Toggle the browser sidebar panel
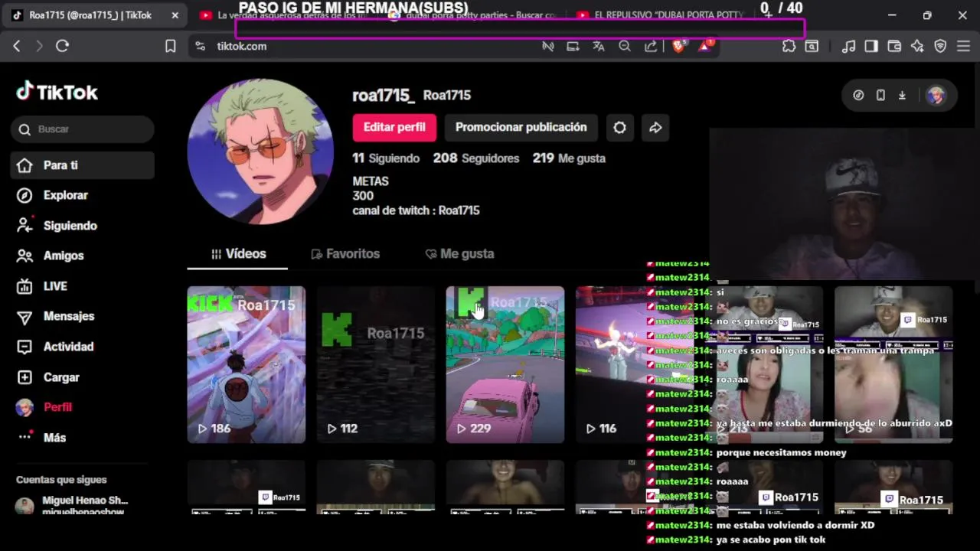The image size is (980, 551). tap(871, 46)
